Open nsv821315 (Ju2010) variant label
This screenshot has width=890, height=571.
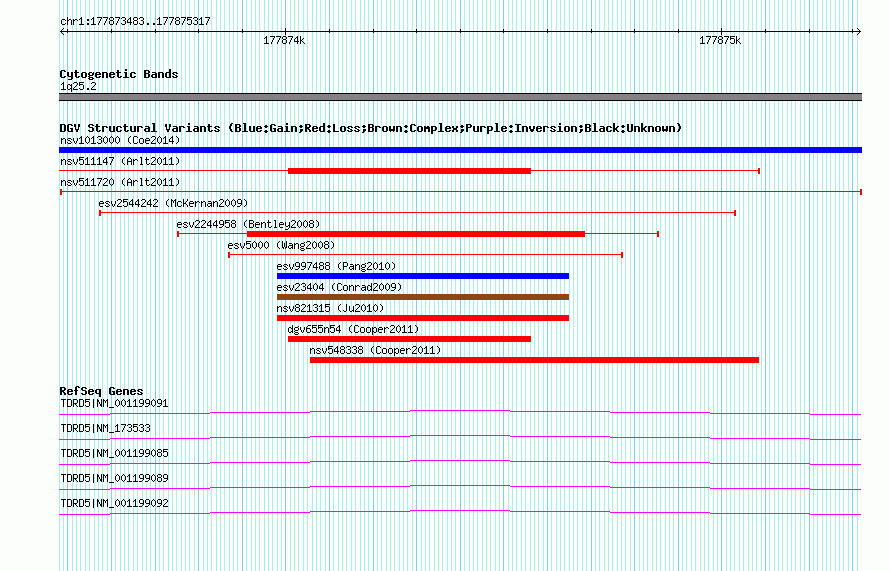(x=330, y=308)
